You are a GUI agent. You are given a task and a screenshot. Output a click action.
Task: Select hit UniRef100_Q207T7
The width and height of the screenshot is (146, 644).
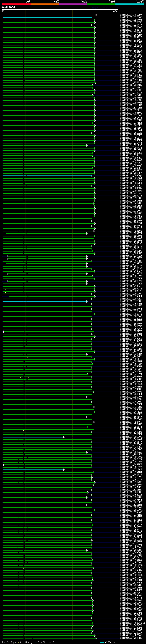[x=131, y=72]
